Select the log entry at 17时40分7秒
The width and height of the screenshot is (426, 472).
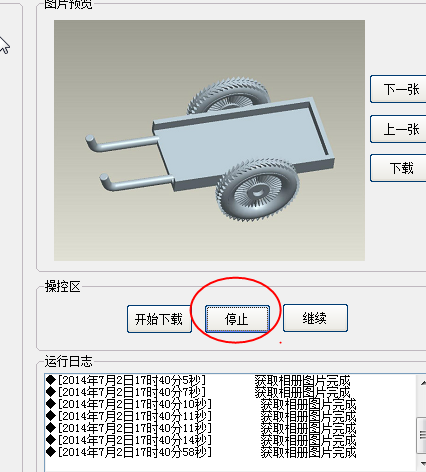[198, 392]
